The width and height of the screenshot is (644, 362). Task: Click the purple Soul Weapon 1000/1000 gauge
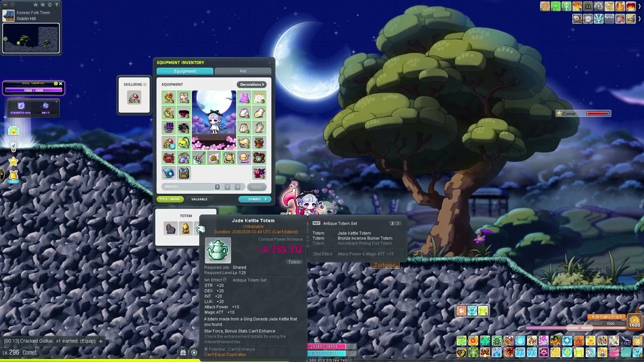[x=33, y=90]
